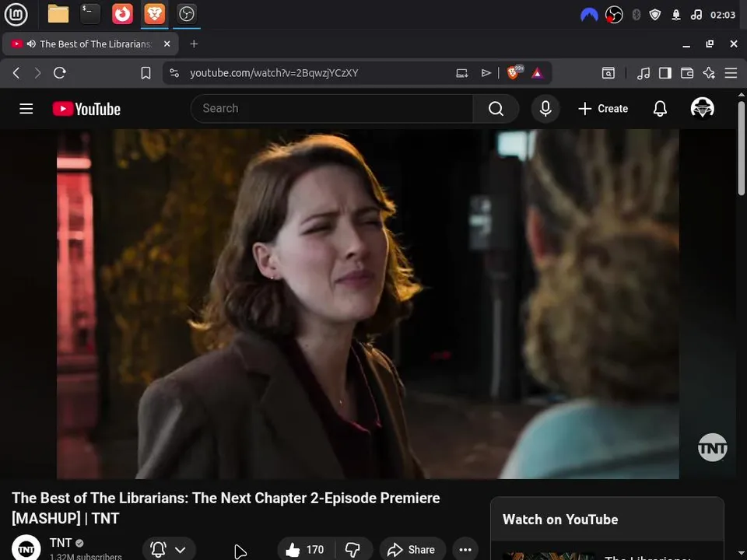Click the YouTube Search field
The image size is (747, 560).
pyautogui.click(x=332, y=109)
